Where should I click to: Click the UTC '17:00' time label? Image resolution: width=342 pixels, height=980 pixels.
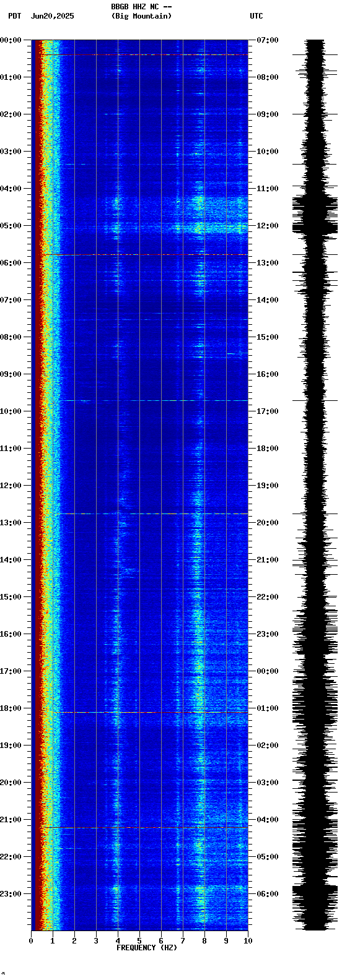268,411
